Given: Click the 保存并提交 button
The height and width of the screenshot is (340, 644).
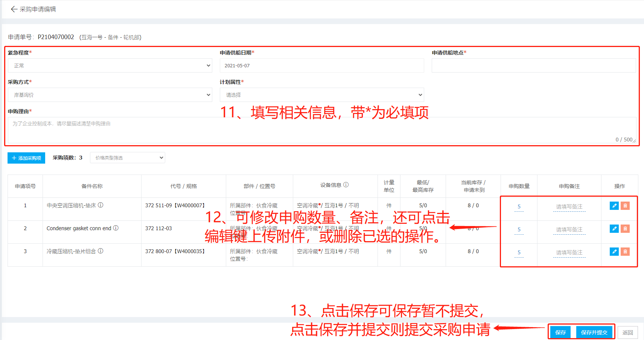Looking at the screenshot, I should pyautogui.click(x=594, y=332).
